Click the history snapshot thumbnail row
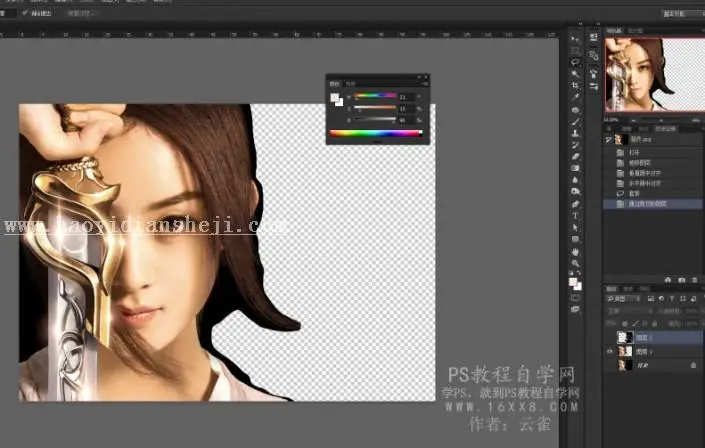The image size is (705, 448). point(654,139)
